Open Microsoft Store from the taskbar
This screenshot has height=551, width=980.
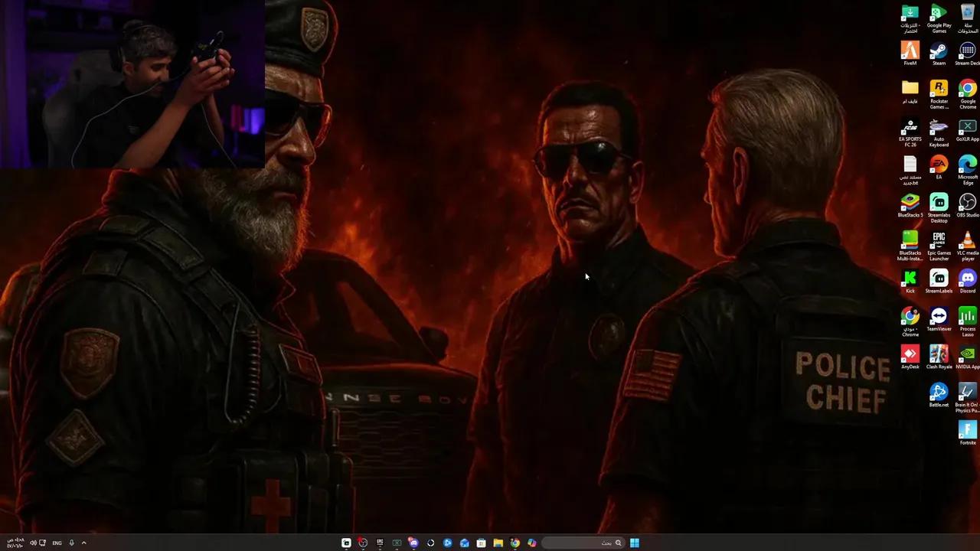pos(481,543)
